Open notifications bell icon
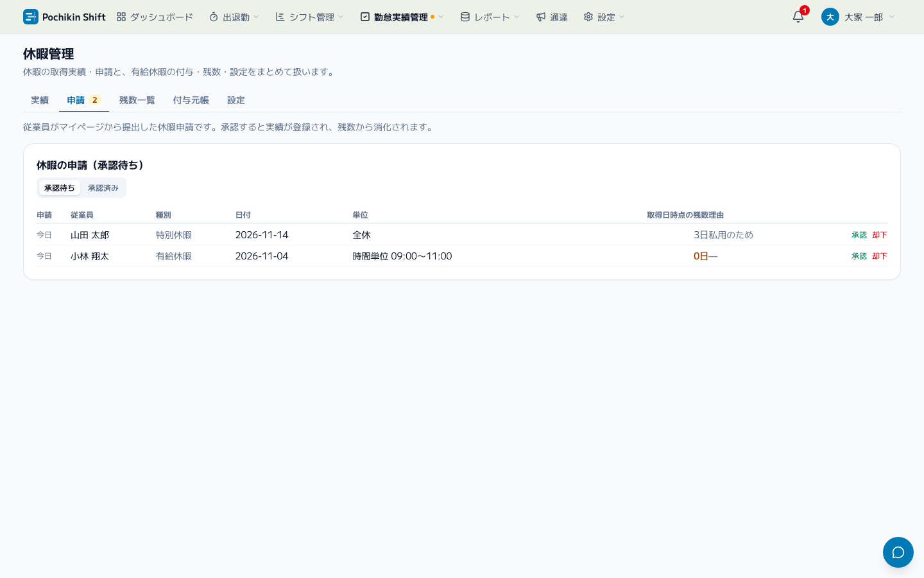 tap(798, 17)
